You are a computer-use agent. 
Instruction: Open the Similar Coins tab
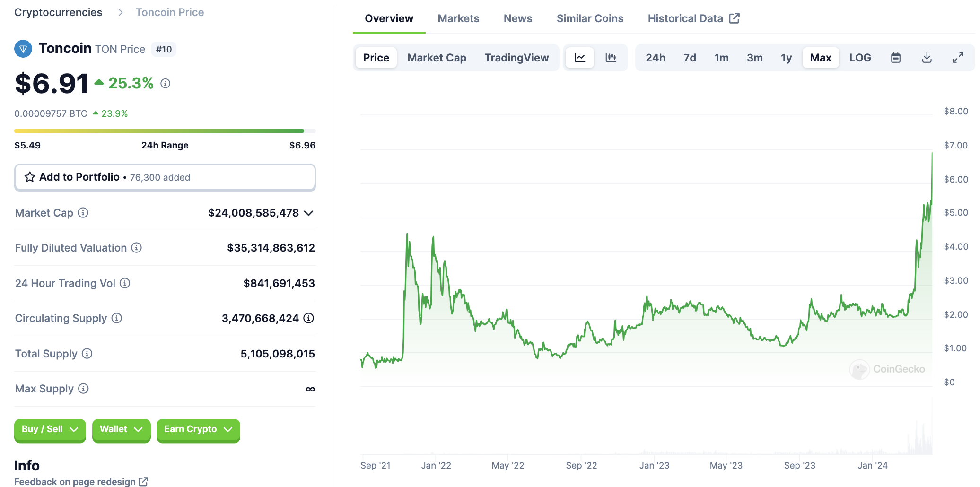tap(589, 18)
